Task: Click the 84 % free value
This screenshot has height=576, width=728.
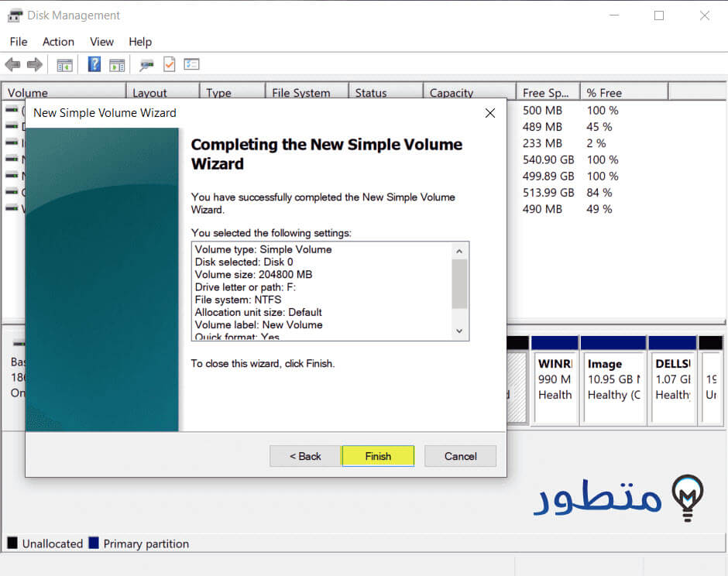Action: click(599, 193)
